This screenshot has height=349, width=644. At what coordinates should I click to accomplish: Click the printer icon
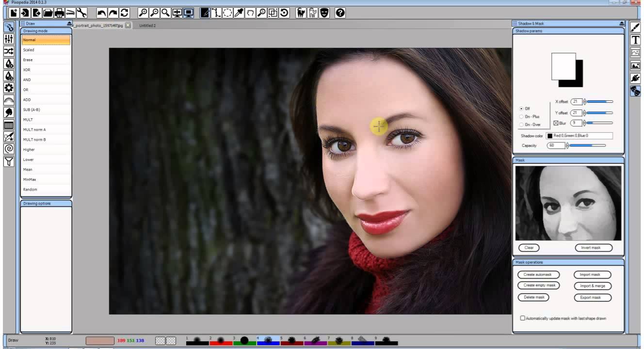[x=59, y=13]
